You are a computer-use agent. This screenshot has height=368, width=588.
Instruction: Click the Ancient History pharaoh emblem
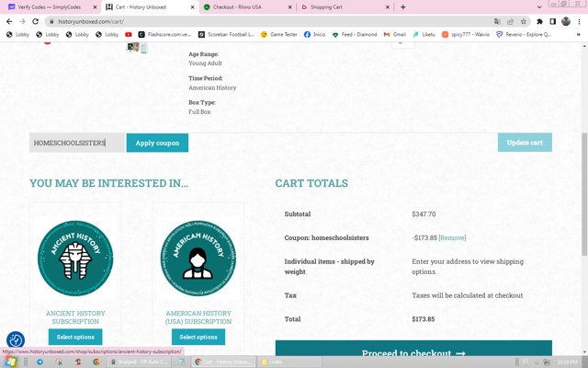pyautogui.click(x=75, y=258)
